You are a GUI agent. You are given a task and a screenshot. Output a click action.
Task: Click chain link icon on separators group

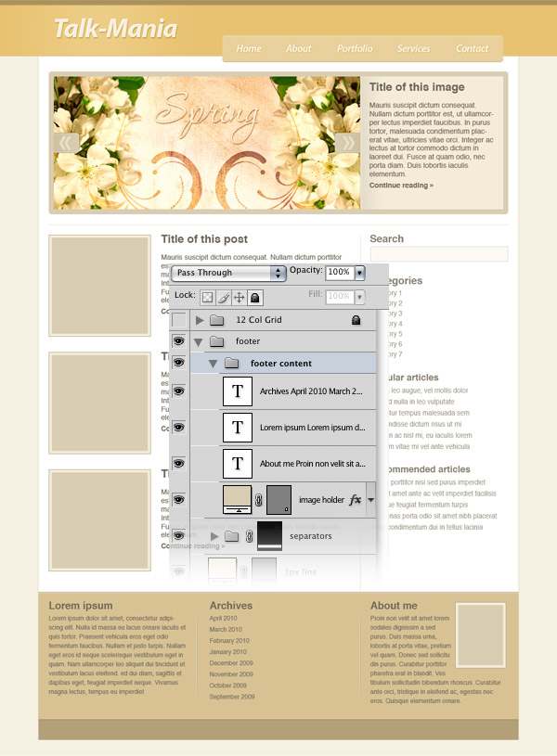coord(249,536)
